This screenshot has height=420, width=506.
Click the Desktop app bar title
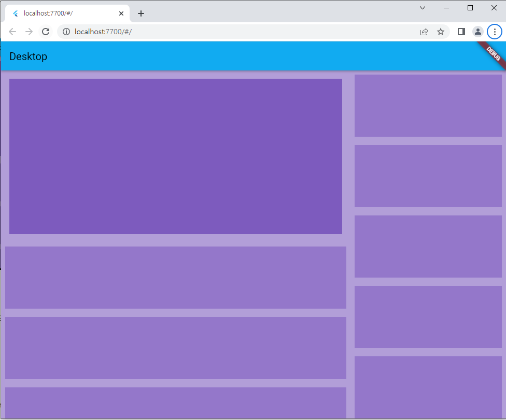pyautogui.click(x=29, y=56)
